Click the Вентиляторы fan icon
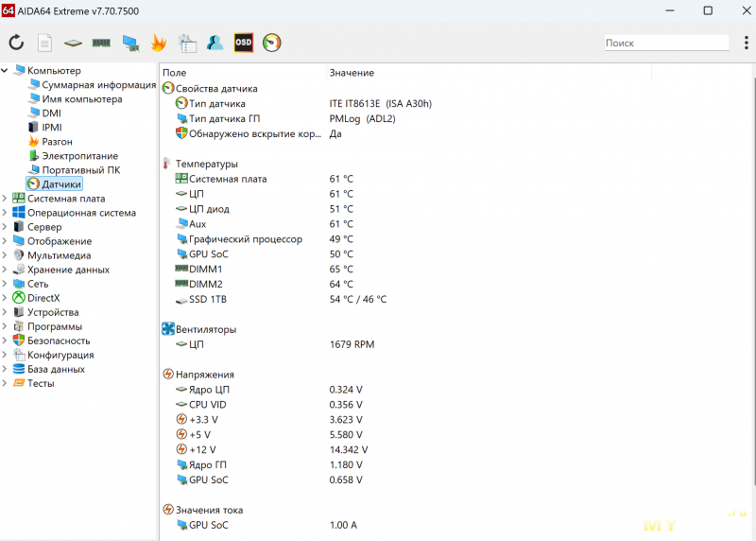Viewport: 756px width, 541px height. 168,328
